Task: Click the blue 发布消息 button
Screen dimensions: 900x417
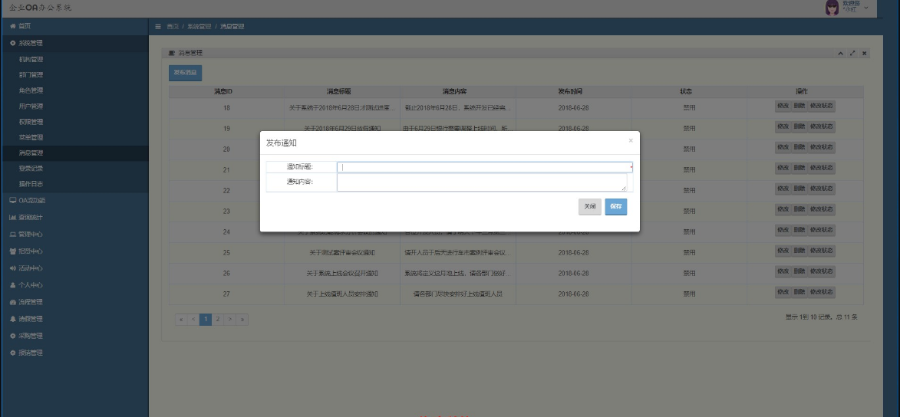Action: coord(185,73)
